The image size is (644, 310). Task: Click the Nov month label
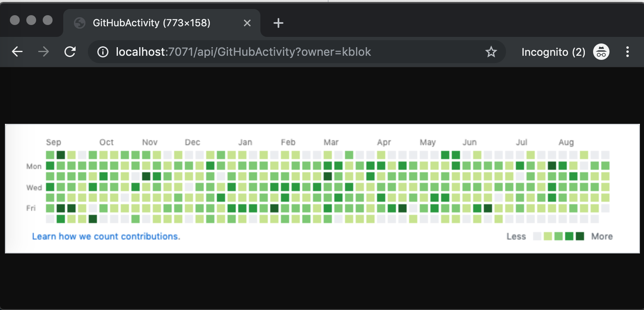tap(150, 142)
